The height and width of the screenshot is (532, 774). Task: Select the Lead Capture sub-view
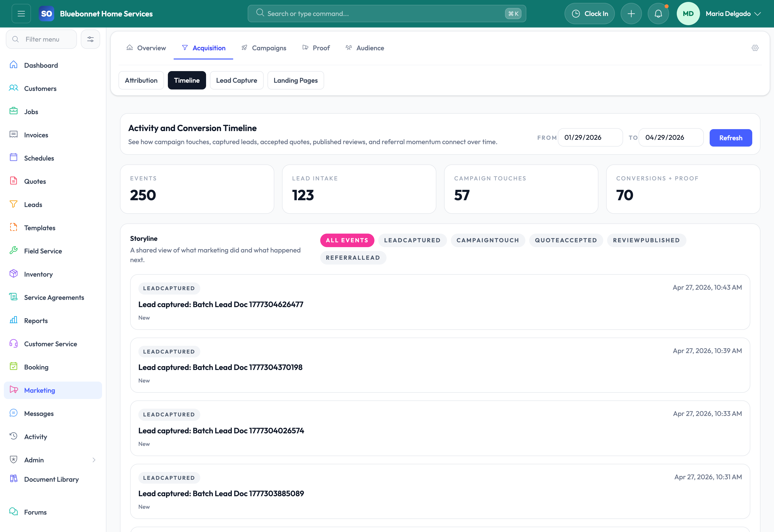tap(237, 80)
